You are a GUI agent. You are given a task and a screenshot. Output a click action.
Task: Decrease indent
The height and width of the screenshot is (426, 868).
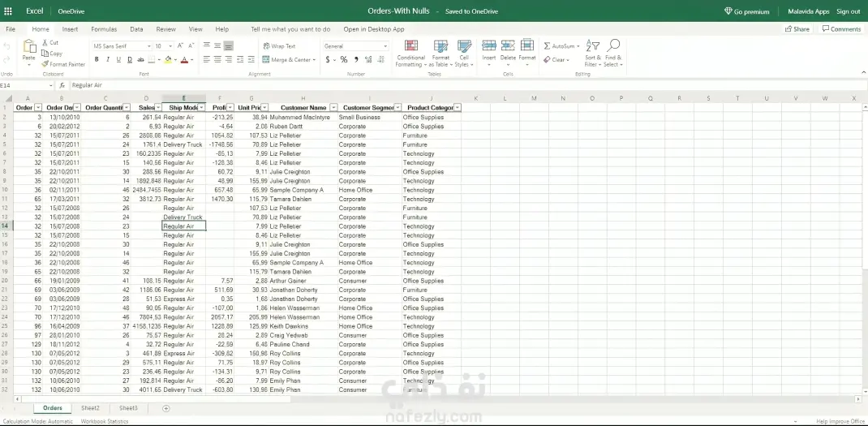pos(240,59)
